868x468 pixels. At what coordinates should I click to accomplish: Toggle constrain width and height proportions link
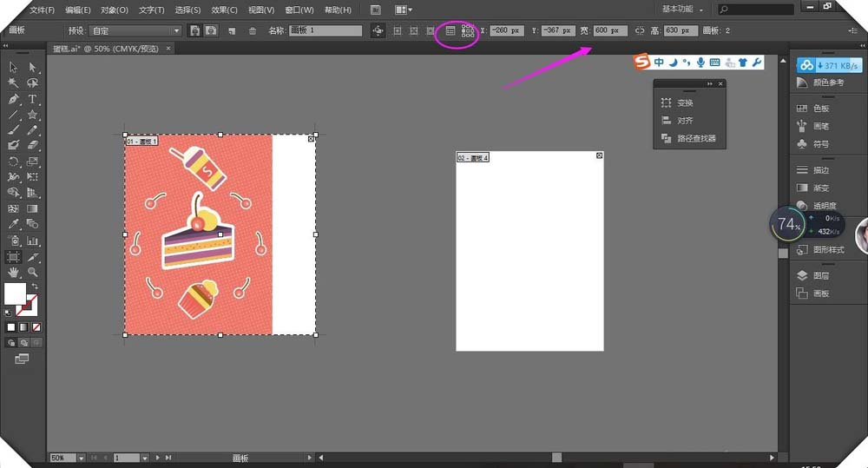pos(640,31)
